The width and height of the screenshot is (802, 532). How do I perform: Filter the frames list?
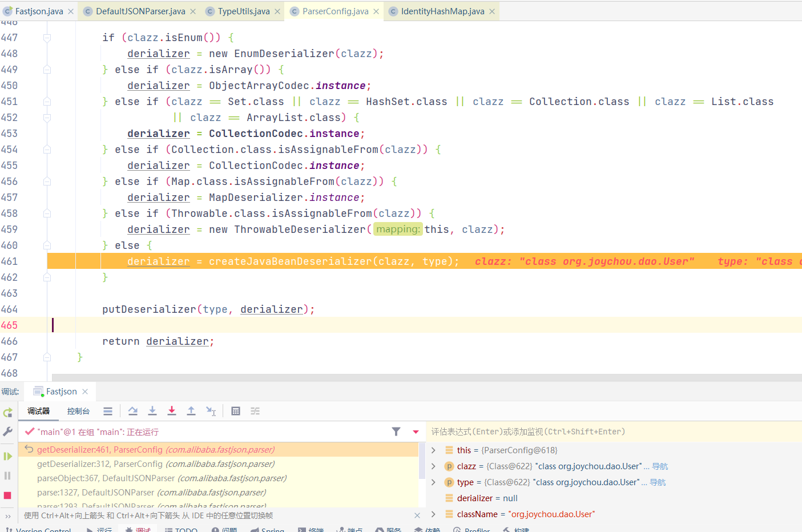pos(396,432)
